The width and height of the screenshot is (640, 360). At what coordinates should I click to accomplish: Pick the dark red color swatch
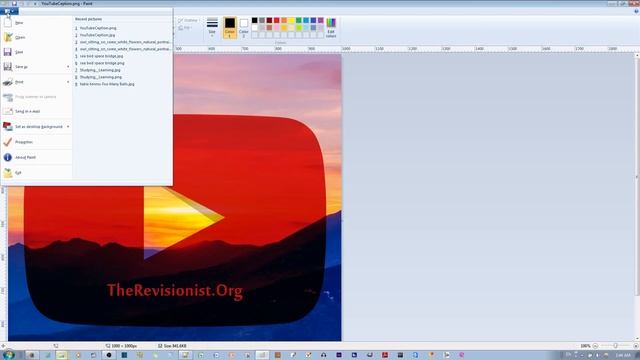coord(269,20)
